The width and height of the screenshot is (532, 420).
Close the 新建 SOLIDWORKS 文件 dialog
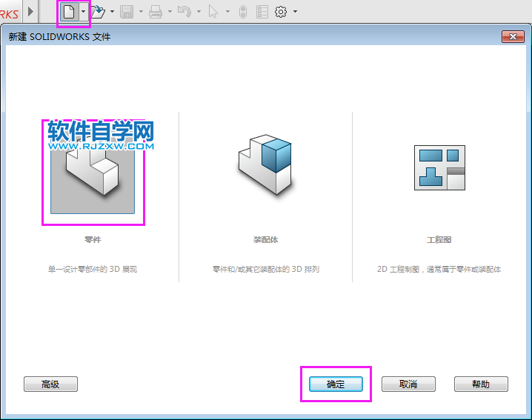pos(513,36)
